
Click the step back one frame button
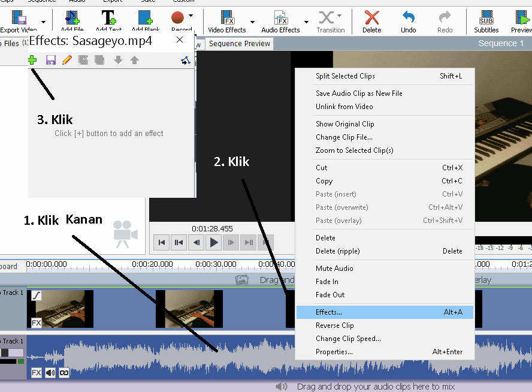(196, 242)
